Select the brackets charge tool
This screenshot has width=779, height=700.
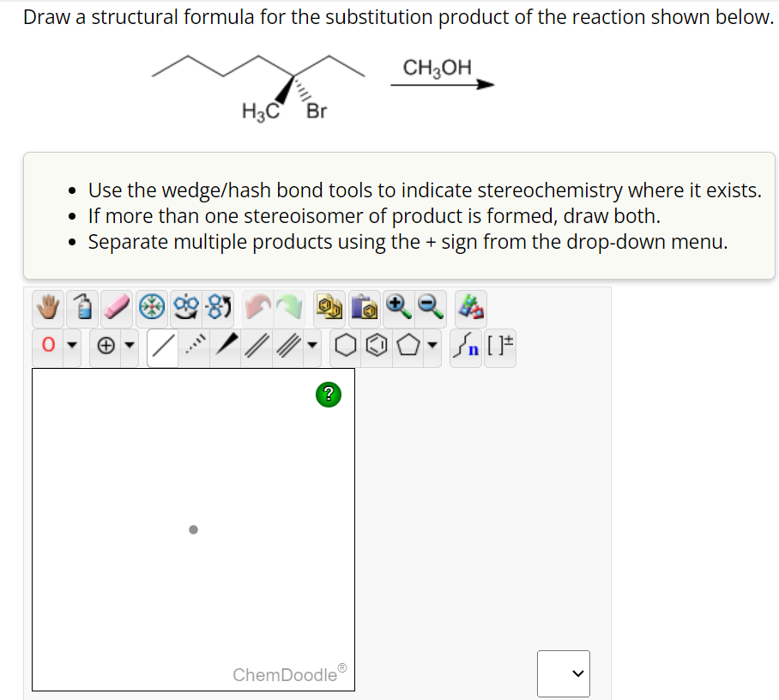click(x=500, y=347)
